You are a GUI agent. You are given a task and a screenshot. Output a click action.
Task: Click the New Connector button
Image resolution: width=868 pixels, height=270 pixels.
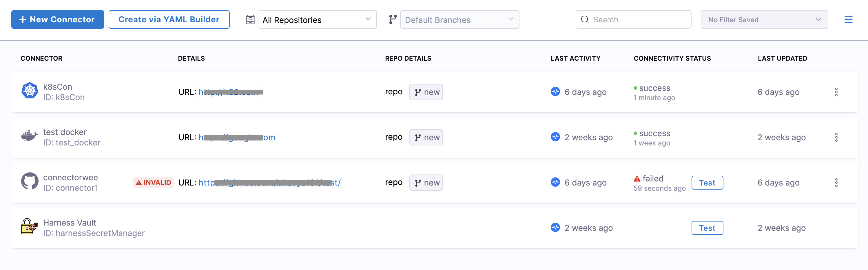pyautogui.click(x=57, y=19)
